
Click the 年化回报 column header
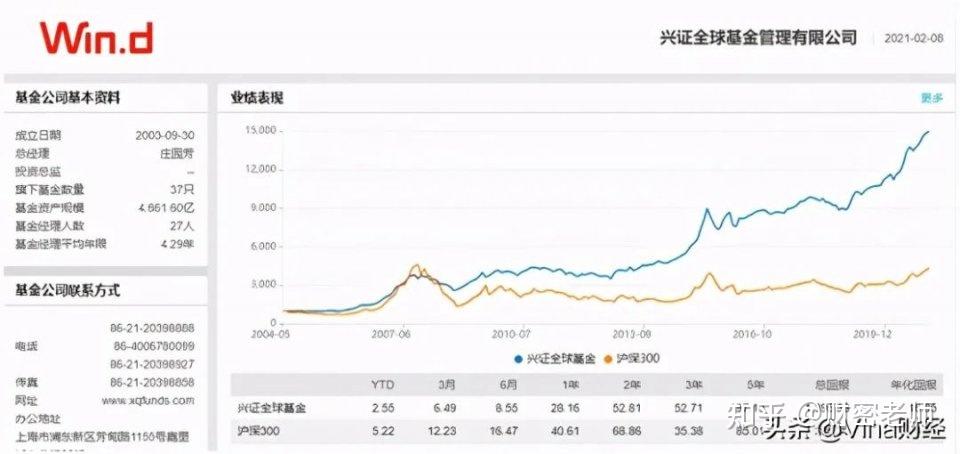913,385
